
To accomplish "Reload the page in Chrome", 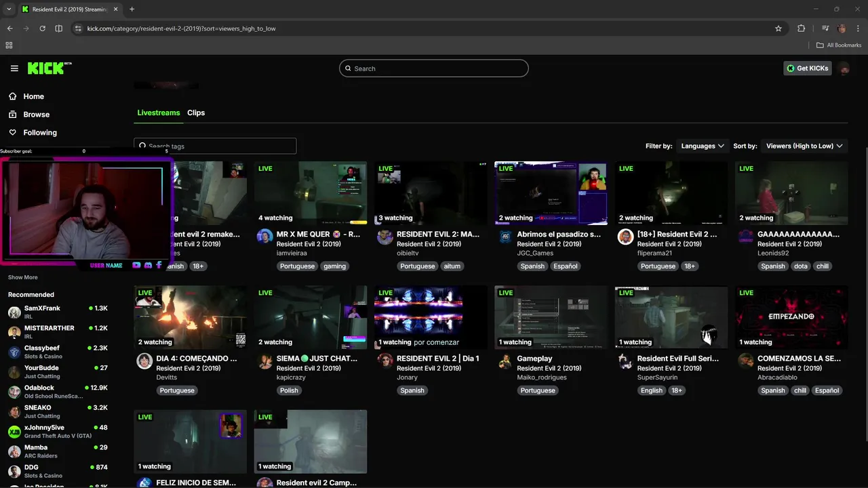I will (42, 28).
